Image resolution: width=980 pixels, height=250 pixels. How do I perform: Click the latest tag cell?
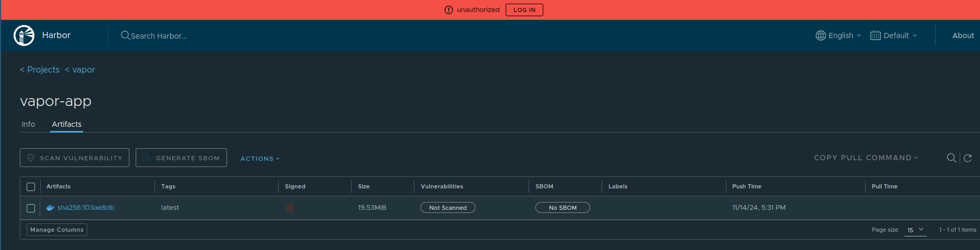(x=170, y=208)
